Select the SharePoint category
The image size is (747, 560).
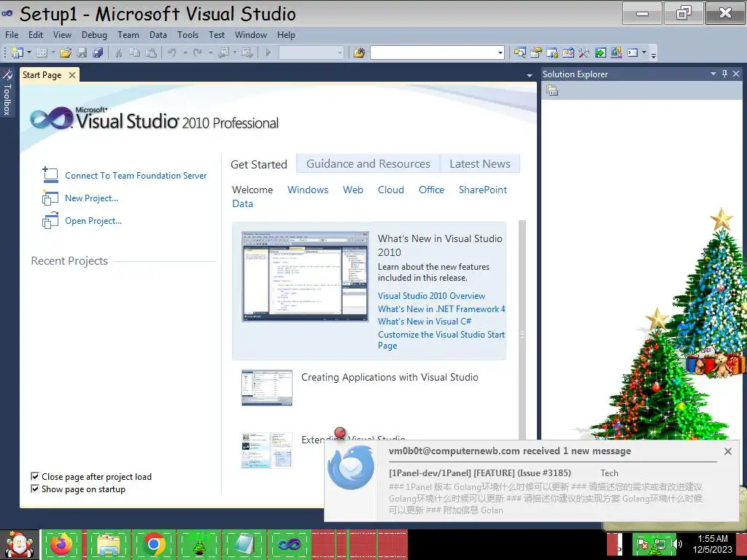point(483,190)
